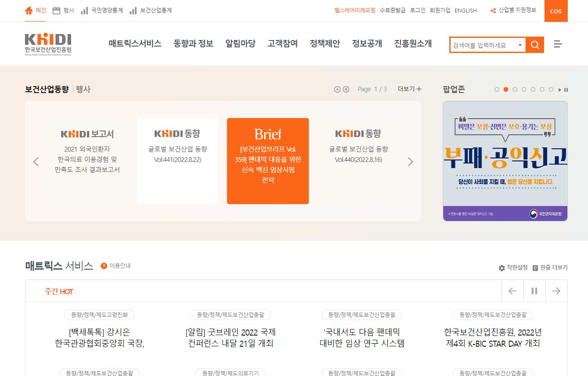Open the 행사 calendar icon link

pos(56,10)
